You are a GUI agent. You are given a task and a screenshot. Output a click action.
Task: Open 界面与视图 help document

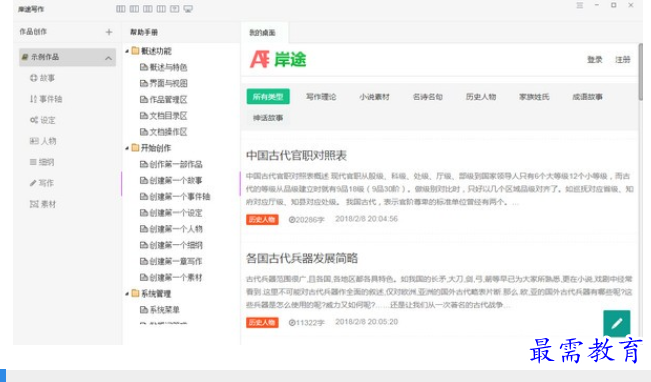164,83
